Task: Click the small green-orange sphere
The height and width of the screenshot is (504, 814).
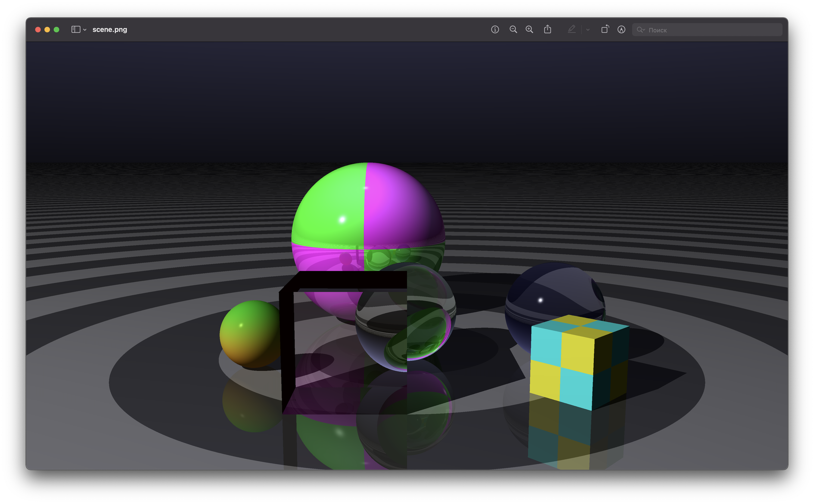Action: 250,333
